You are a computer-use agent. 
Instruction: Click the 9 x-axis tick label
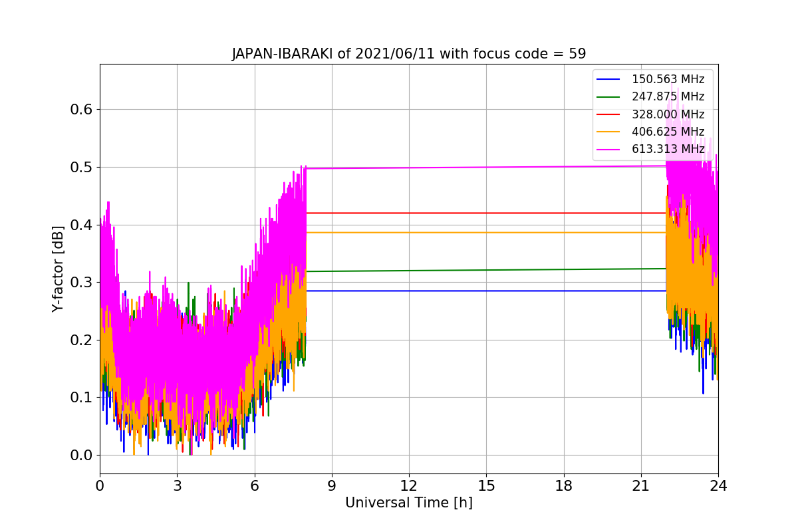coord(332,486)
